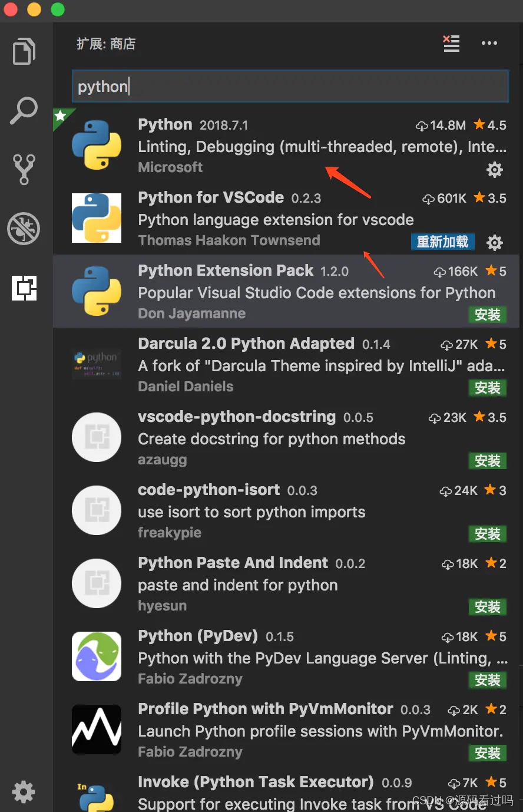Select Profile Python with PyVmMonitor title
The width and height of the screenshot is (523, 812).
click(x=265, y=709)
